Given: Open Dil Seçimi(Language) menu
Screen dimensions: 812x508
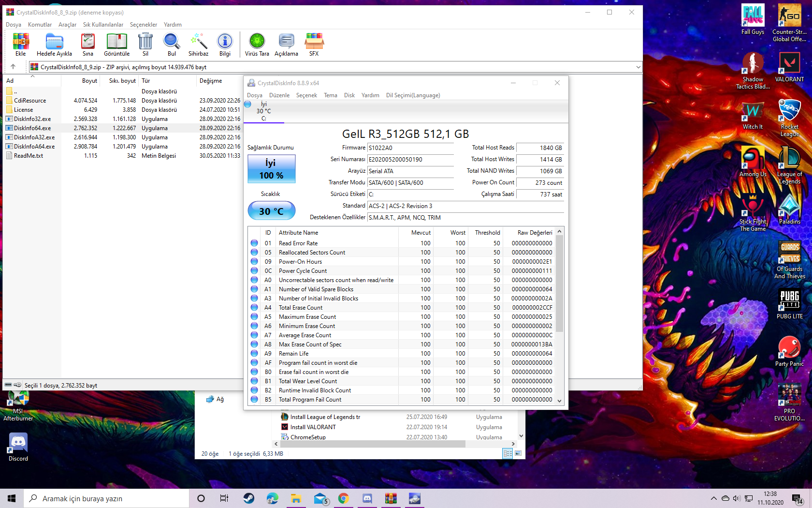Looking at the screenshot, I should [x=413, y=95].
